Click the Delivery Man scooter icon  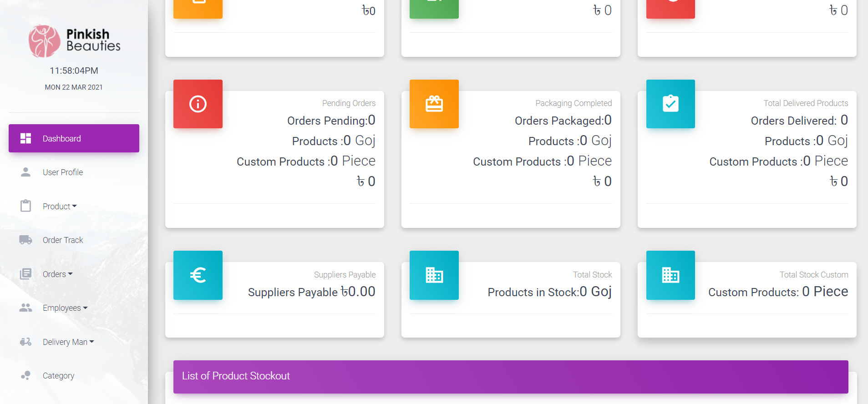point(25,342)
